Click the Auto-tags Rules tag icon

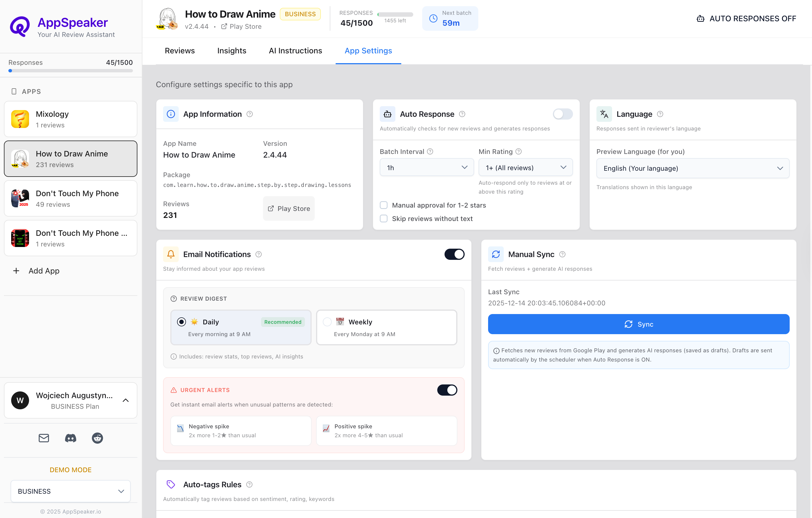(171, 484)
